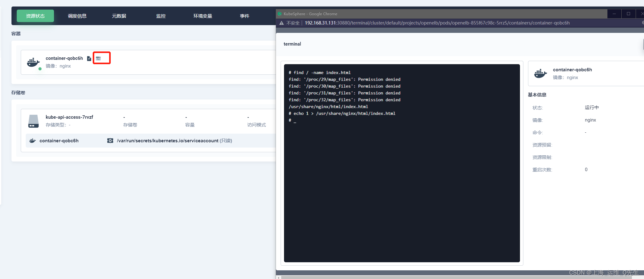Open the 调度信息 tab
Screen dimensions: 644x279
(77, 16)
